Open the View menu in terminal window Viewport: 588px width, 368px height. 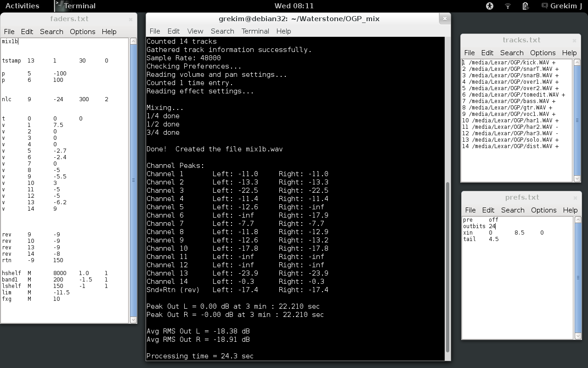[x=195, y=31]
